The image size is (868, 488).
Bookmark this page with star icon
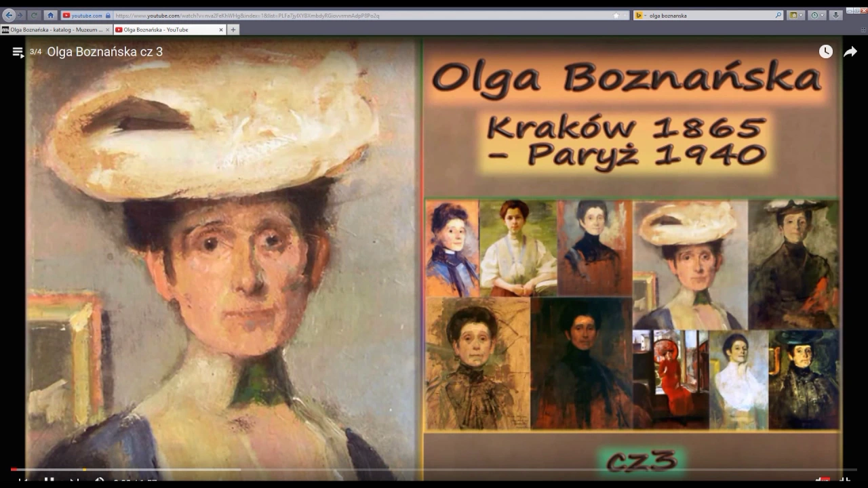pos(616,15)
